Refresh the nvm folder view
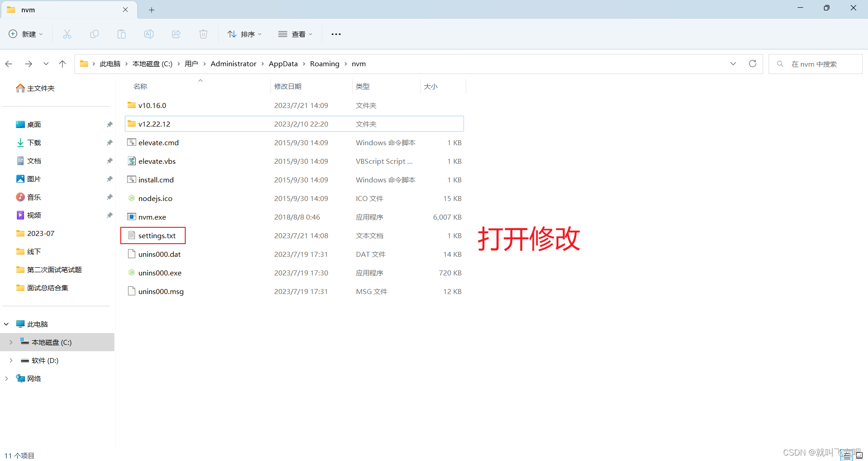Viewport: 868px width, 461px height. coord(753,64)
